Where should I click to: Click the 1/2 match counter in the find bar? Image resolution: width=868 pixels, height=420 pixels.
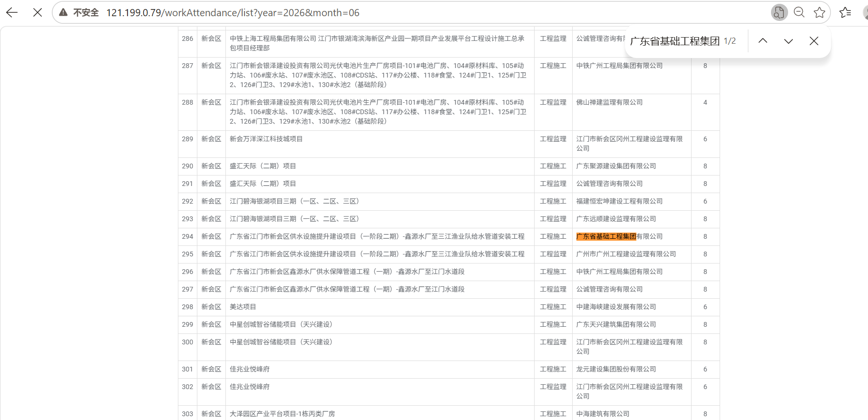730,41
